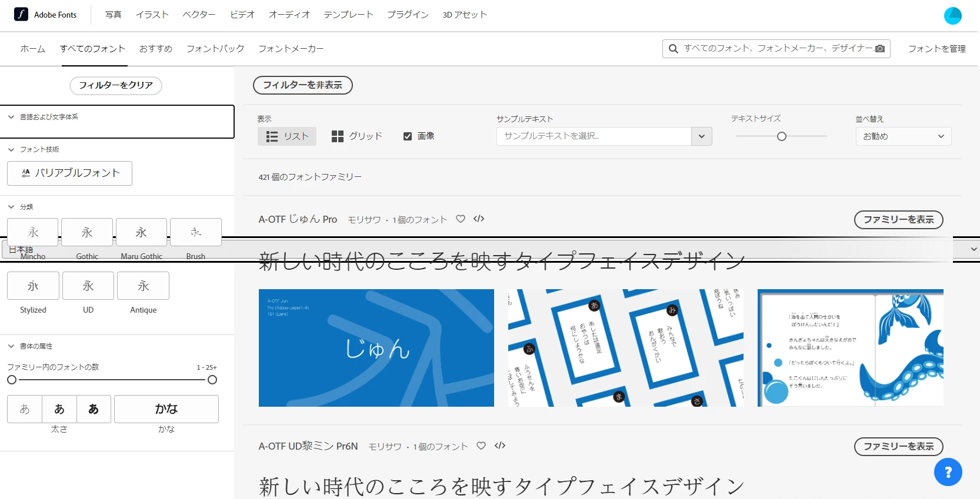The image size is (980, 499).
Task: Open イラスト top menu
Action: click(x=152, y=15)
